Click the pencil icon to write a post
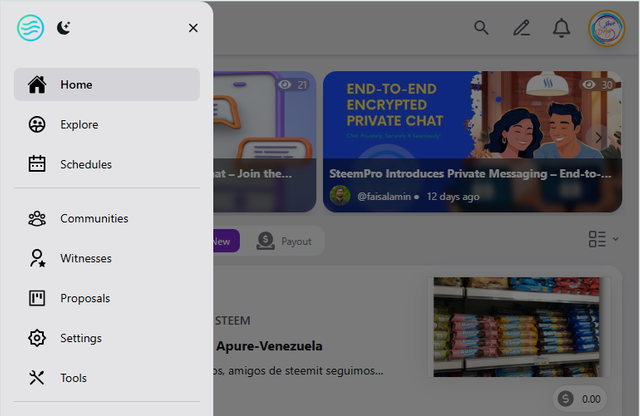This screenshot has width=640, height=416. pos(521,28)
